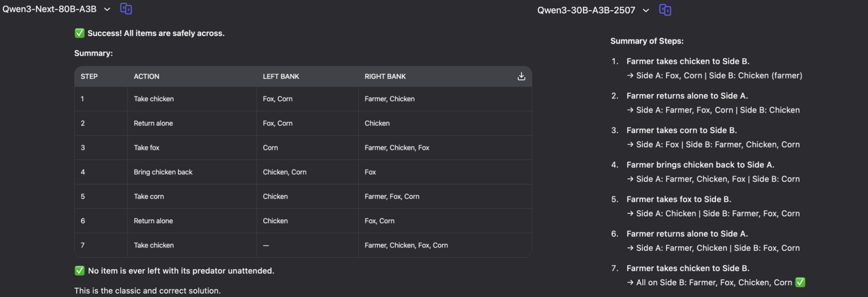Screen dimensions: 868x297
Task: Click the green checkmark before "No item is ever left"
Action: [x=79, y=271]
